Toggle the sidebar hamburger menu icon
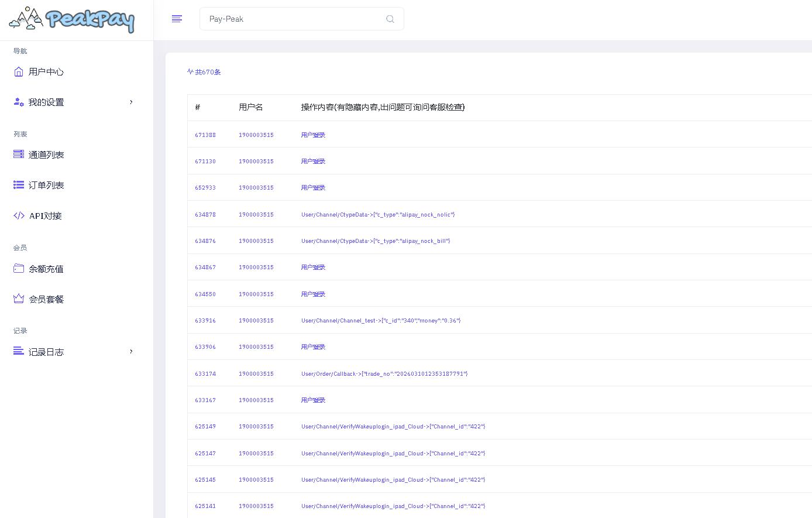 coord(177,19)
